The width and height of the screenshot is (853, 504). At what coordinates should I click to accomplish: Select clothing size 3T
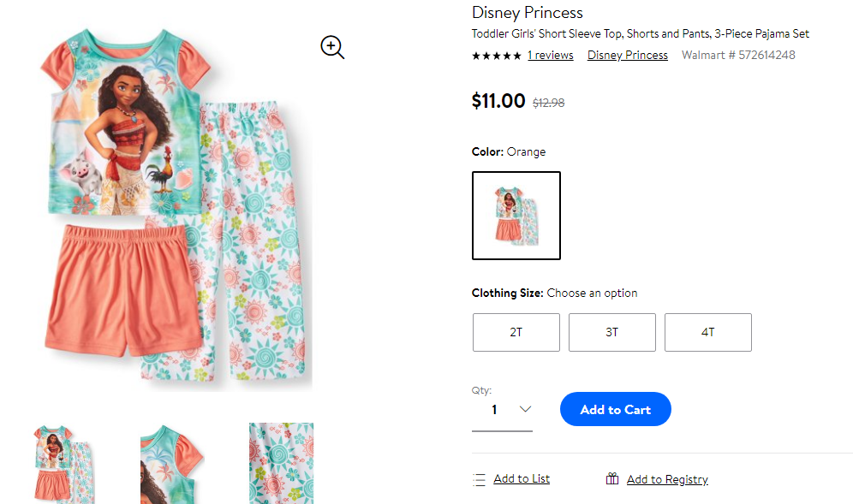[x=612, y=332]
